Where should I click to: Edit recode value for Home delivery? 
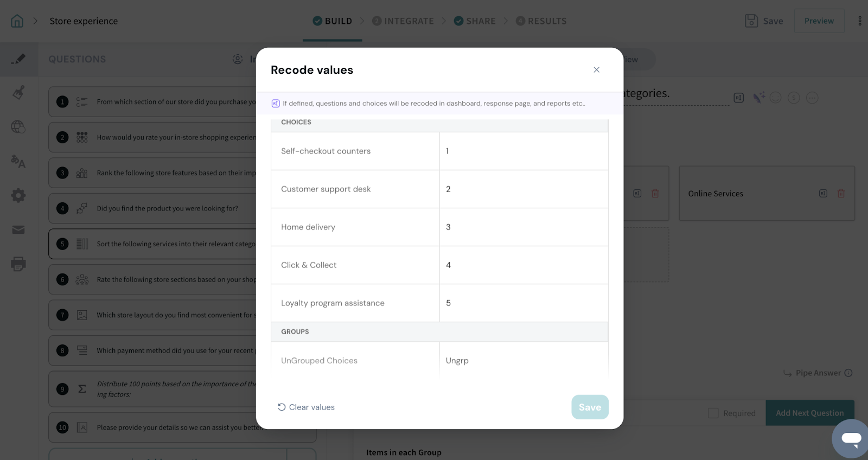tap(523, 227)
